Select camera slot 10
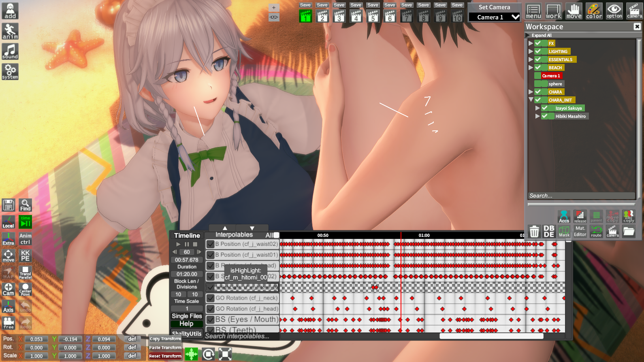Viewport: 644px width, 362px height. coord(457,16)
